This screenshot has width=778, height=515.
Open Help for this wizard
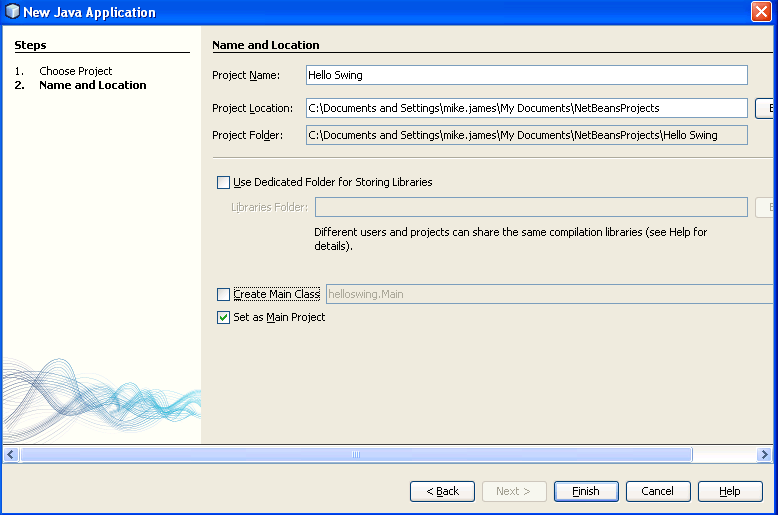coord(729,491)
